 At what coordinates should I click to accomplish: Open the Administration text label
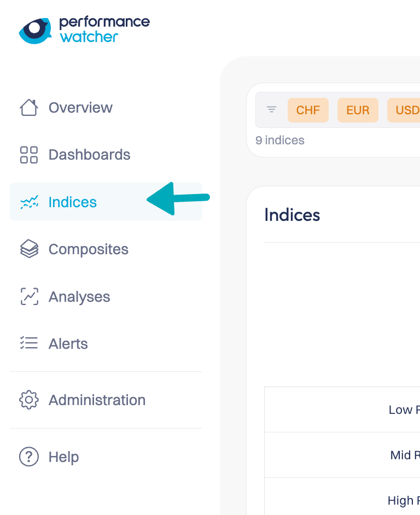pyautogui.click(x=97, y=400)
